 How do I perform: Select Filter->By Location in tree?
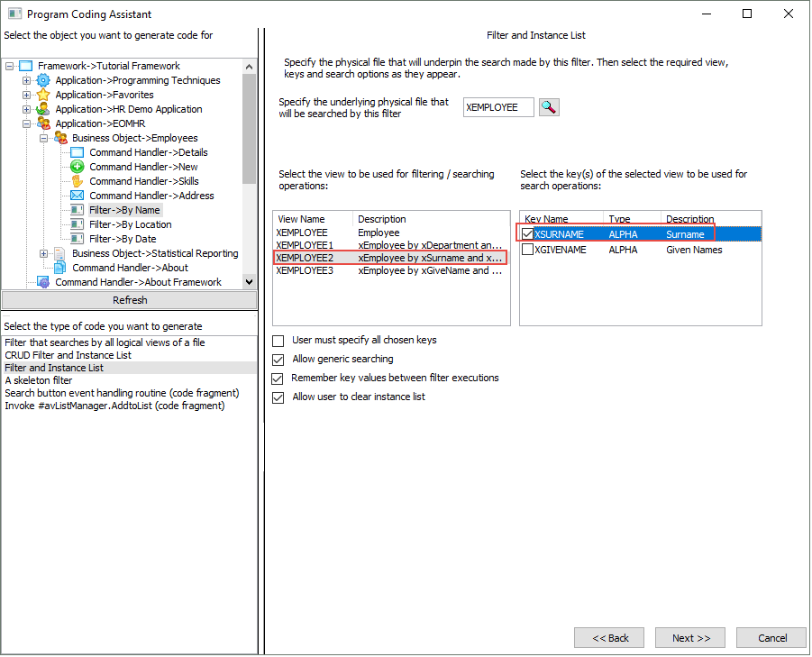(x=130, y=224)
